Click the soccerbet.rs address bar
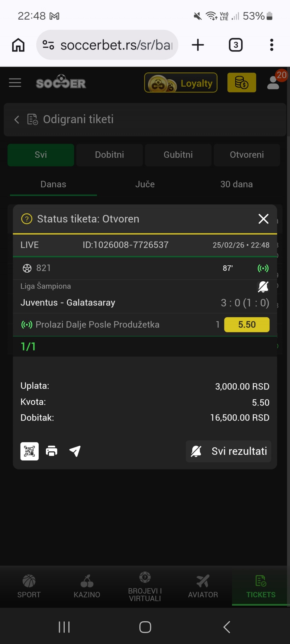Image resolution: width=290 pixels, height=644 pixels. pos(116,45)
